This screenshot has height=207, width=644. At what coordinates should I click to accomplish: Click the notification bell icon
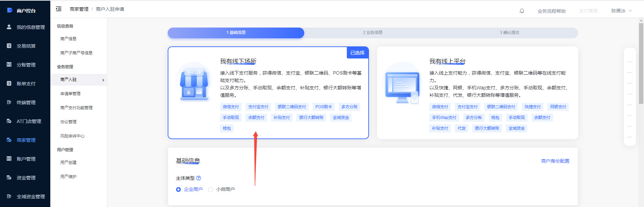(522, 11)
